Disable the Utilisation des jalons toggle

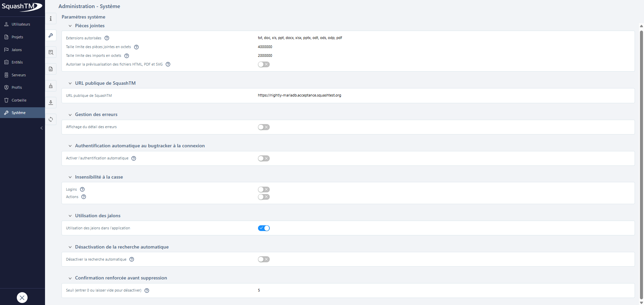pos(264,228)
